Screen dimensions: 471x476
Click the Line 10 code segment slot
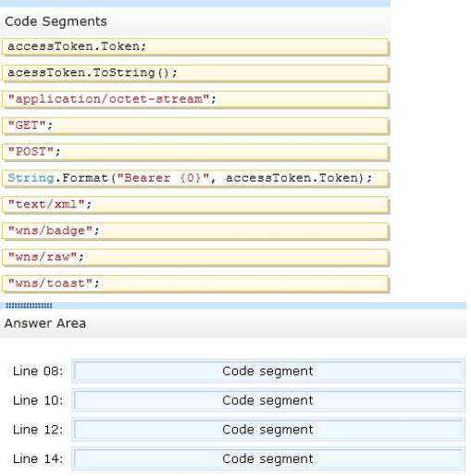(x=268, y=400)
